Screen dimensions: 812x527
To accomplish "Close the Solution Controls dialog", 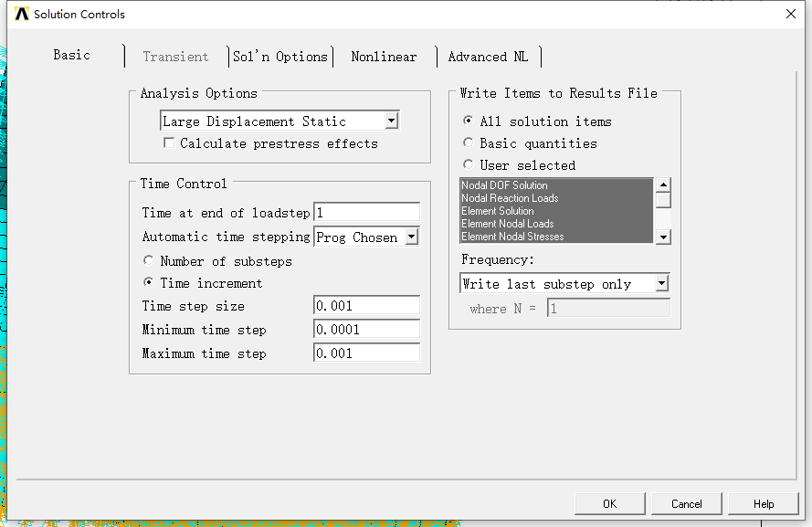I will [791, 14].
